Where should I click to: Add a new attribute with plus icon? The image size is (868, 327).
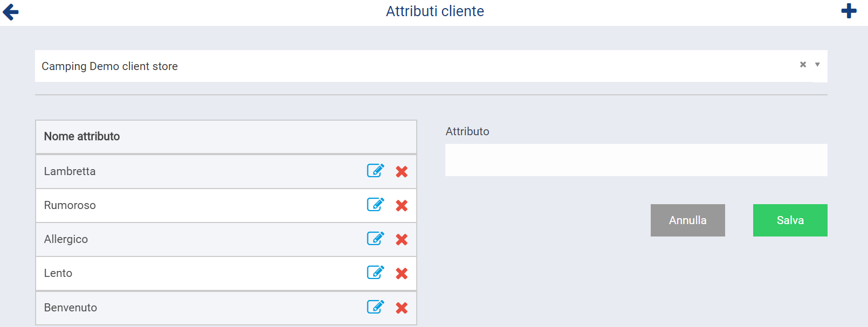pos(849,11)
